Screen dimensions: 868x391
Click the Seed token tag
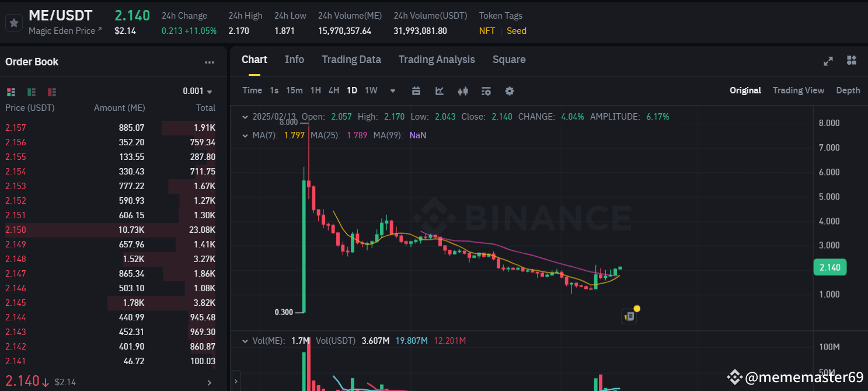click(x=517, y=31)
